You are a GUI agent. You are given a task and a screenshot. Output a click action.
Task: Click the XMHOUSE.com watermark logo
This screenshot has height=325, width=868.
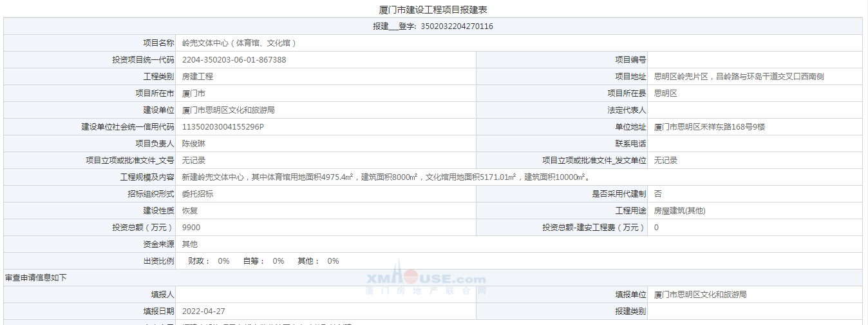click(426, 279)
